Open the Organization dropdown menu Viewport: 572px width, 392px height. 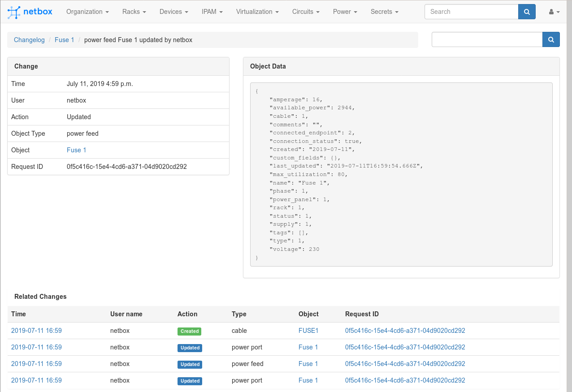pyautogui.click(x=87, y=12)
